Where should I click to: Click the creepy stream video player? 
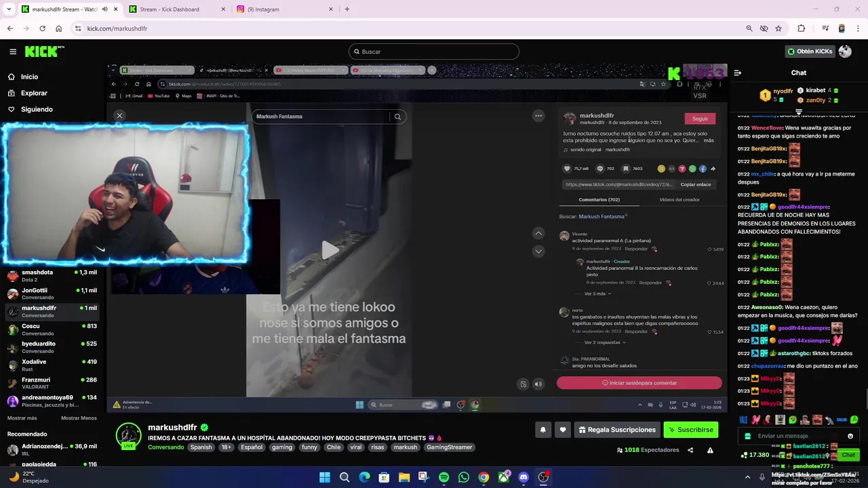(416, 237)
